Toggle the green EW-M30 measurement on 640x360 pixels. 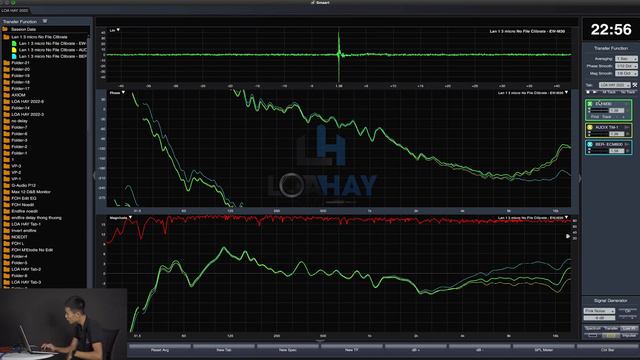(x=590, y=104)
